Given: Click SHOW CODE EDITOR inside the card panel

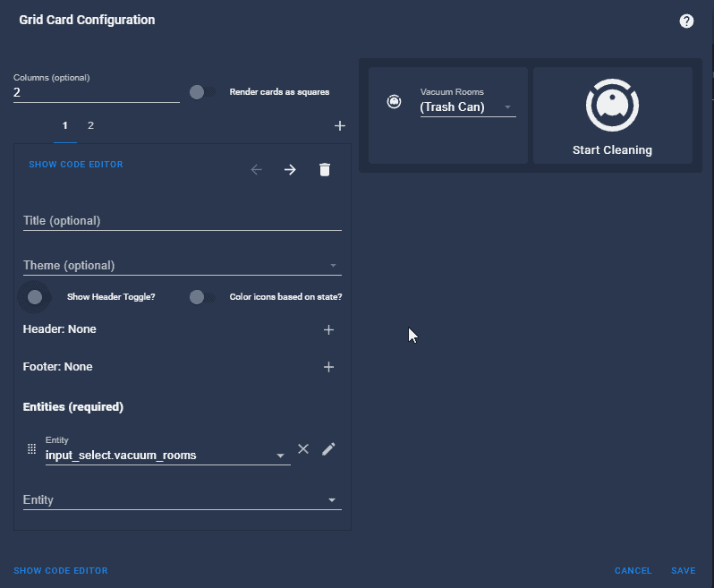Looking at the screenshot, I should (x=76, y=165).
